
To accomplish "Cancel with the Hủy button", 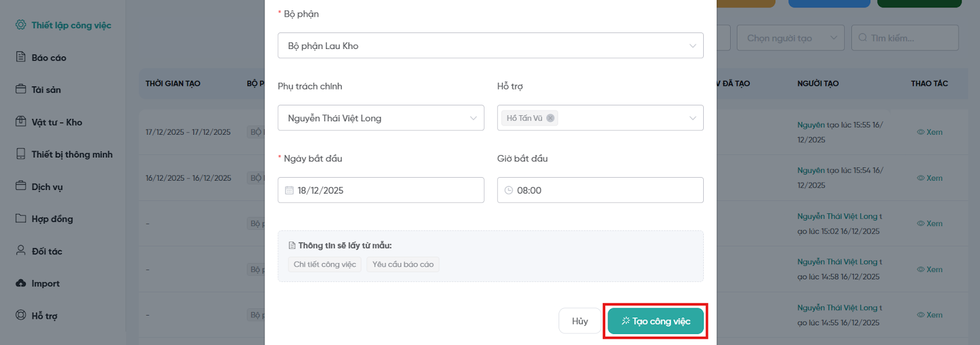I will click(579, 321).
